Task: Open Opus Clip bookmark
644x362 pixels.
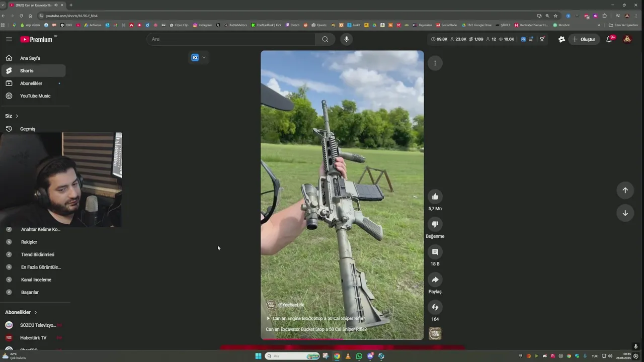Action: pyautogui.click(x=179, y=25)
